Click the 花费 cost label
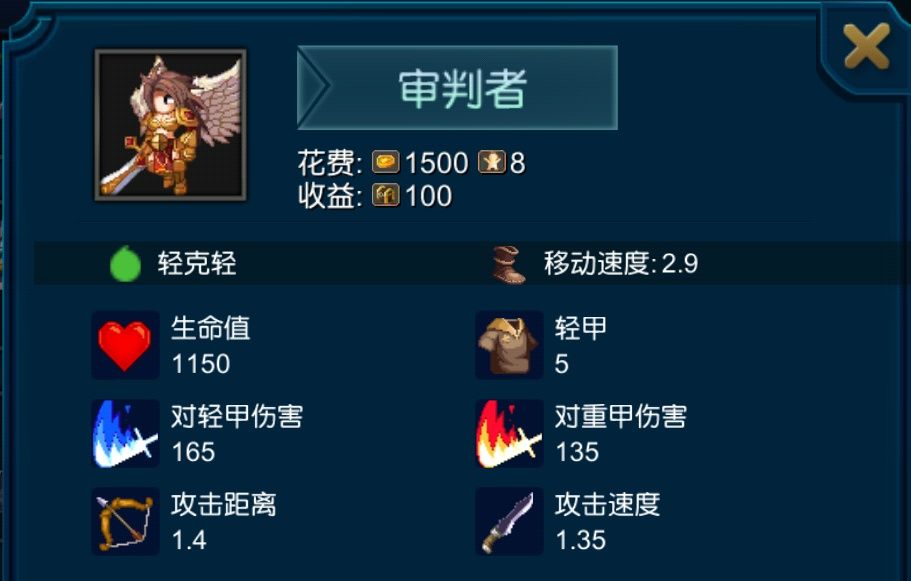This screenshot has height=581, width=911. (330, 162)
